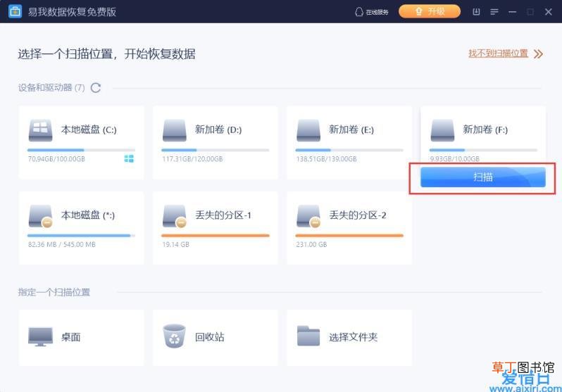Click the 70.94GB/100.00GB size text
Viewport: 562px width, 392px height.
(x=56, y=159)
